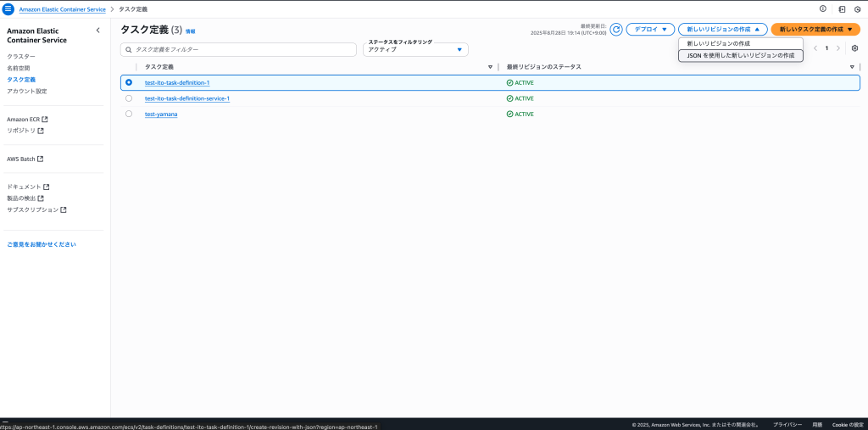Click the 製品の検出 external link icon
The height and width of the screenshot is (430, 868).
(41, 198)
